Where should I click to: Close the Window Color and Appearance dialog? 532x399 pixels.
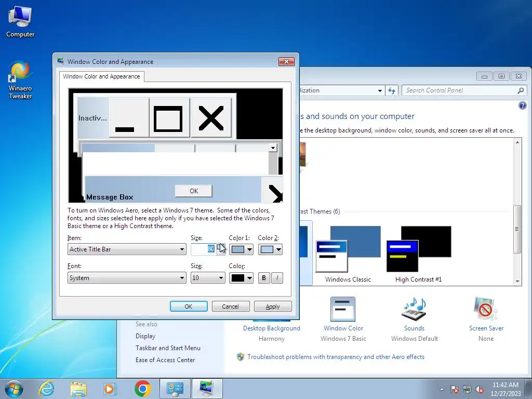[286, 61]
